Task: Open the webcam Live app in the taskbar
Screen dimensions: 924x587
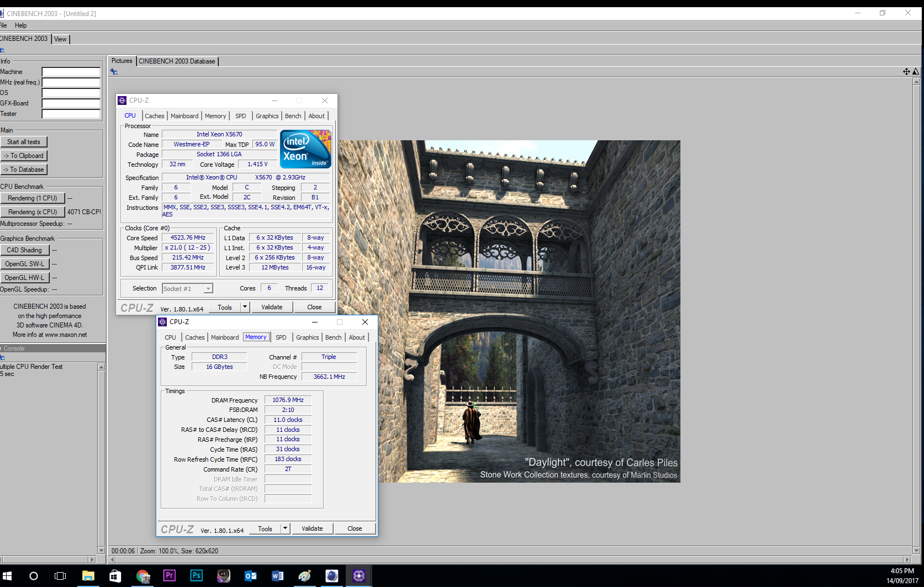Action: pos(224,576)
